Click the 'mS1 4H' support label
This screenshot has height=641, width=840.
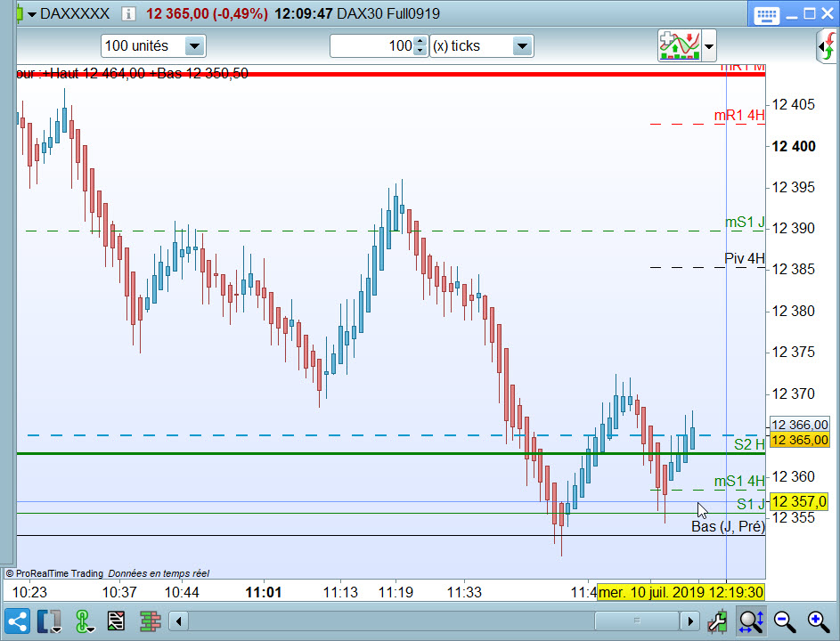(x=739, y=481)
